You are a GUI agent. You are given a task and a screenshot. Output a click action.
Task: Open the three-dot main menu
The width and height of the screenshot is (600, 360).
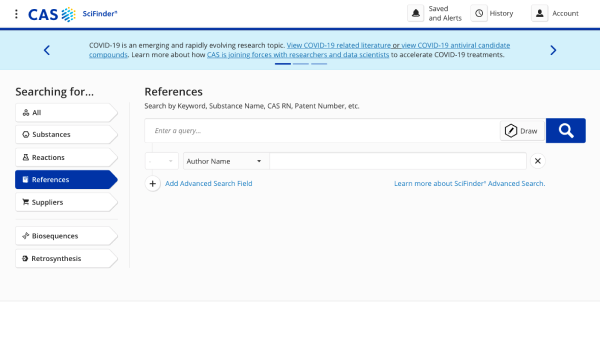click(16, 14)
